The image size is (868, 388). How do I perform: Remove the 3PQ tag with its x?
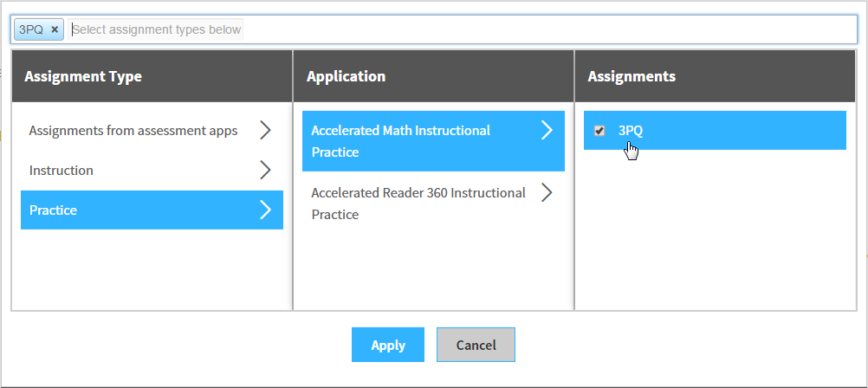click(55, 30)
